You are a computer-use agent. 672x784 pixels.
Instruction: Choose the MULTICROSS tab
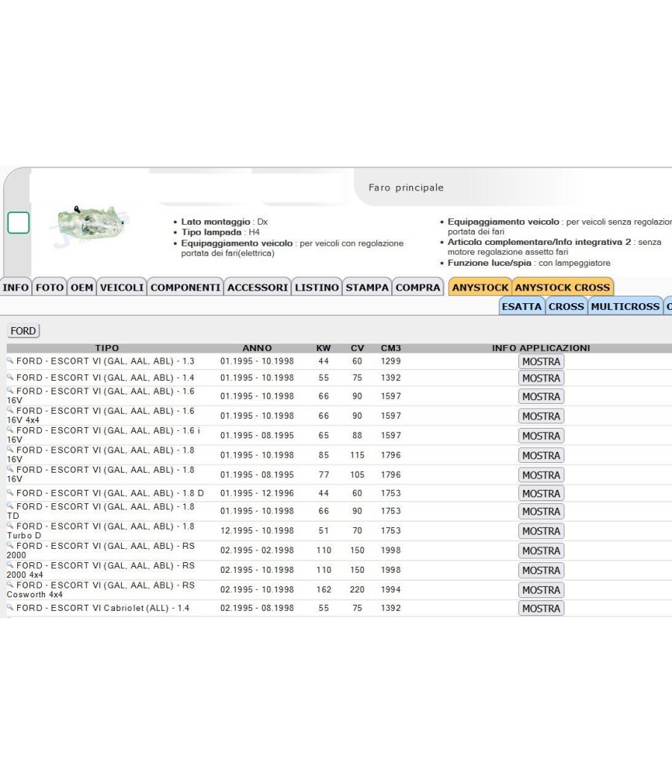(625, 306)
